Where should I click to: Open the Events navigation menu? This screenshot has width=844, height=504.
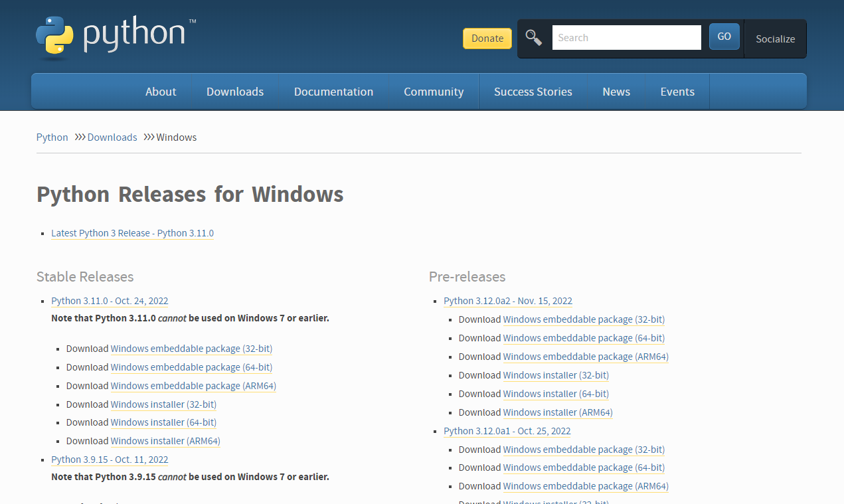(677, 92)
